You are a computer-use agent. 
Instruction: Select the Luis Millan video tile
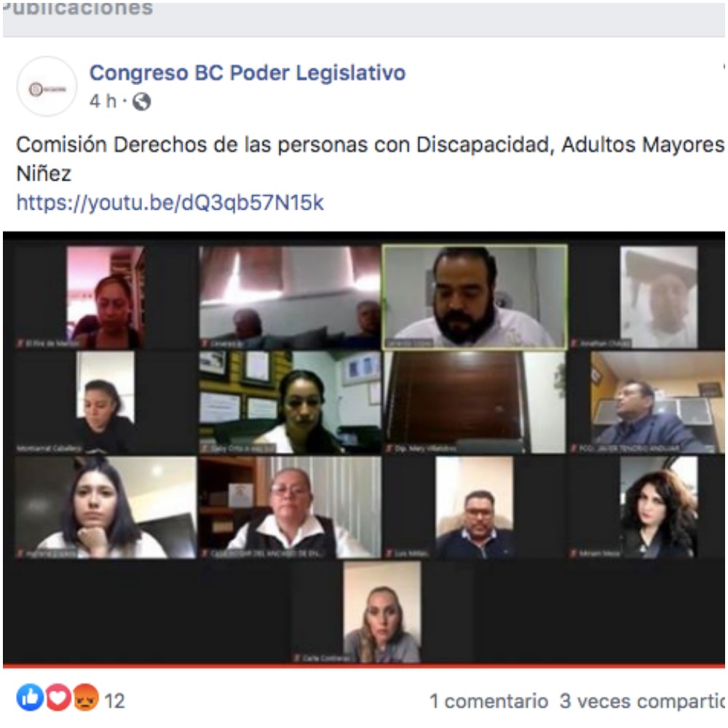click(x=475, y=507)
